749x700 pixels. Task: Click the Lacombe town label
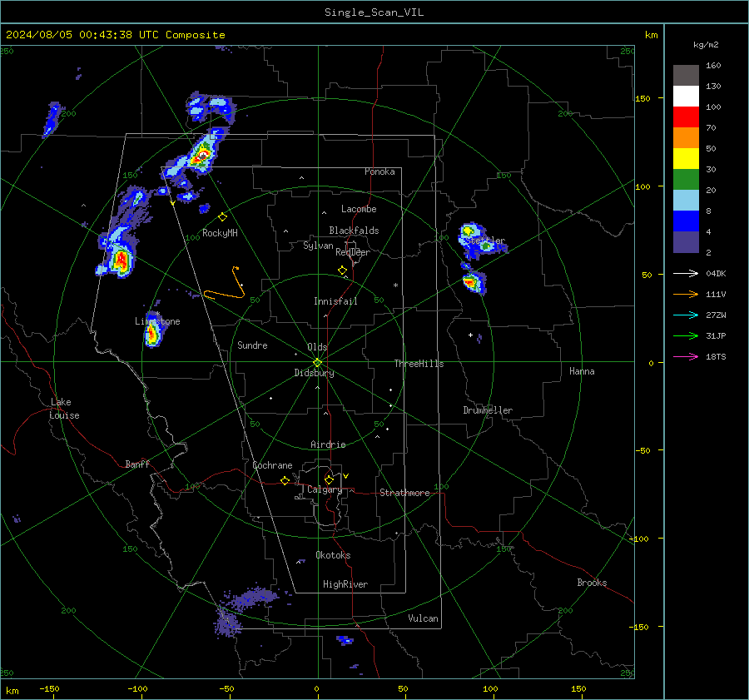tap(359, 209)
